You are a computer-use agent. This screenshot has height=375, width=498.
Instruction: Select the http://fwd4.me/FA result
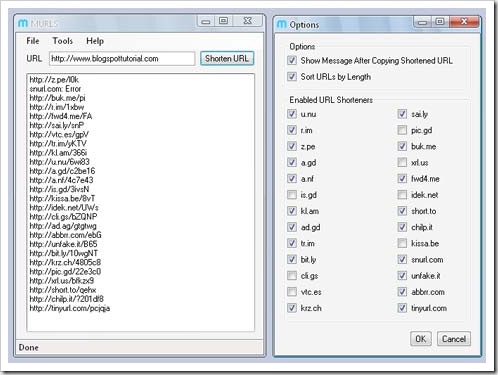pyautogui.click(x=61, y=116)
